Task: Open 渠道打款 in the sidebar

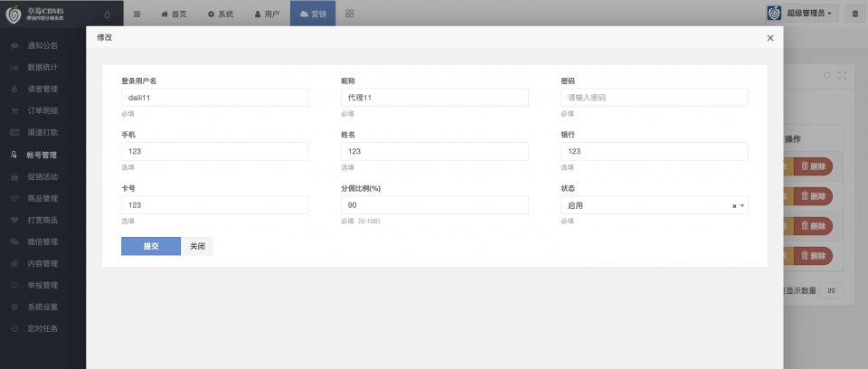Action: pos(42,132)
